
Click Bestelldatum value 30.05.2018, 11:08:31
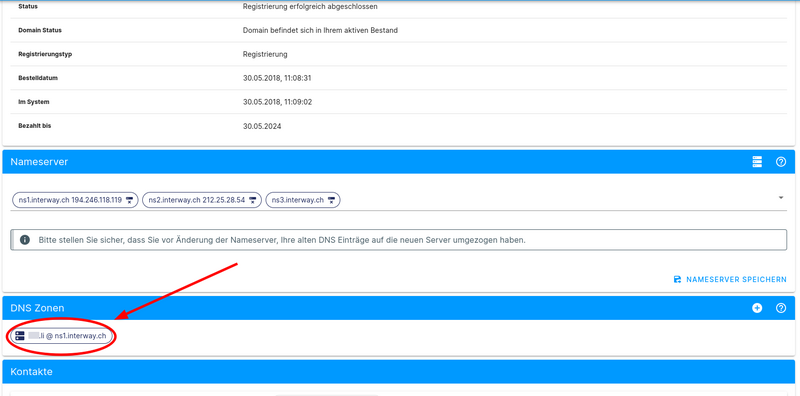coord(277,78)
